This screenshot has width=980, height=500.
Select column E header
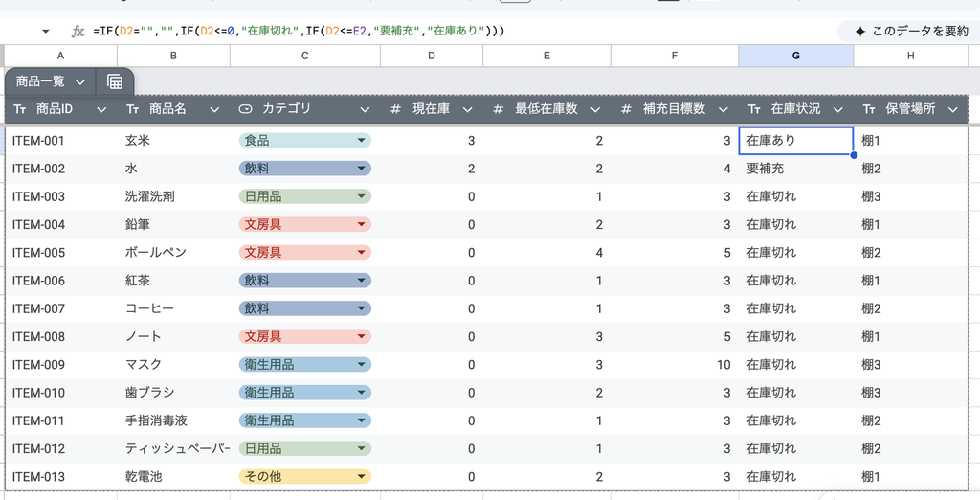pyautogui.click(x=546, y=56)
